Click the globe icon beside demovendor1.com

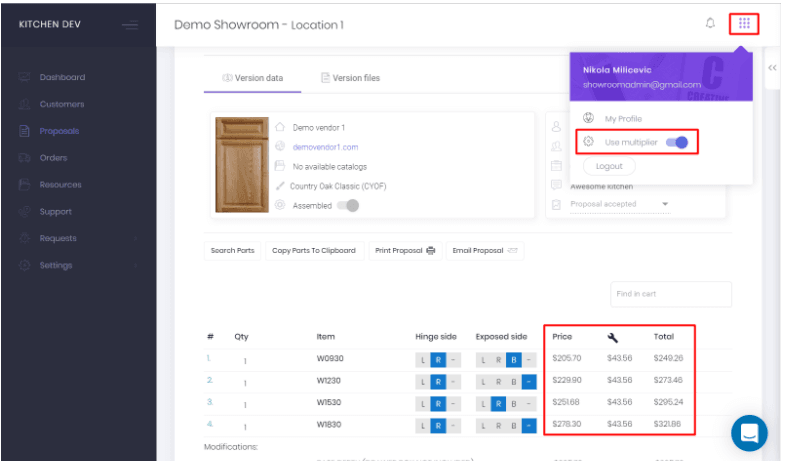coord(280,146)
